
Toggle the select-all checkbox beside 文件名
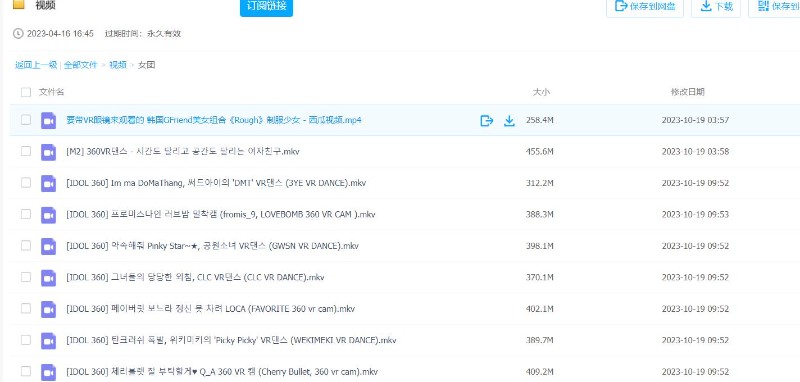[x=26, y=92]
